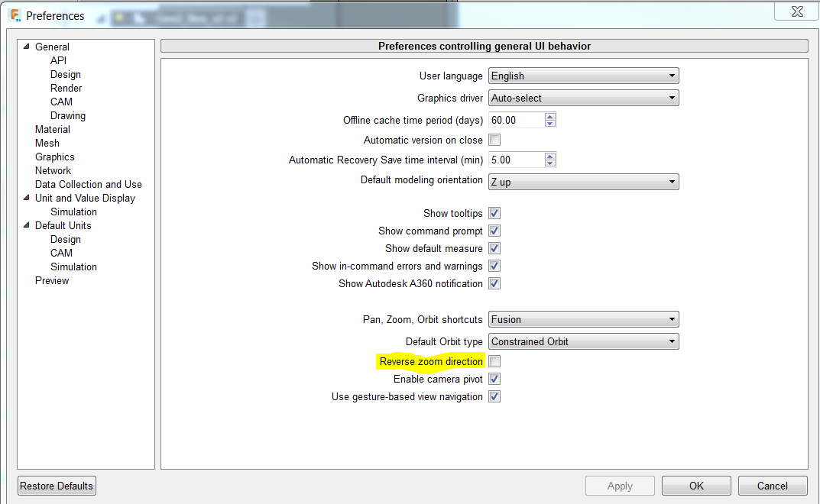Image resolution: width=820 pixels, height=504 pixels.
Task: Toggle the "Reverse zoom direction" checkbox
Action: coord(494,360)
